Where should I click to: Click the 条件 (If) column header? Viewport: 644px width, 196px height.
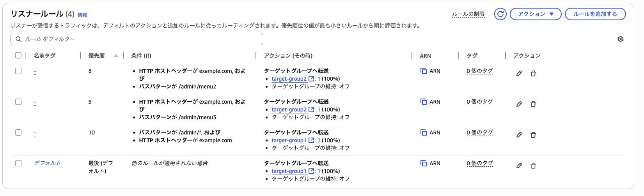(x=141, y=56)
